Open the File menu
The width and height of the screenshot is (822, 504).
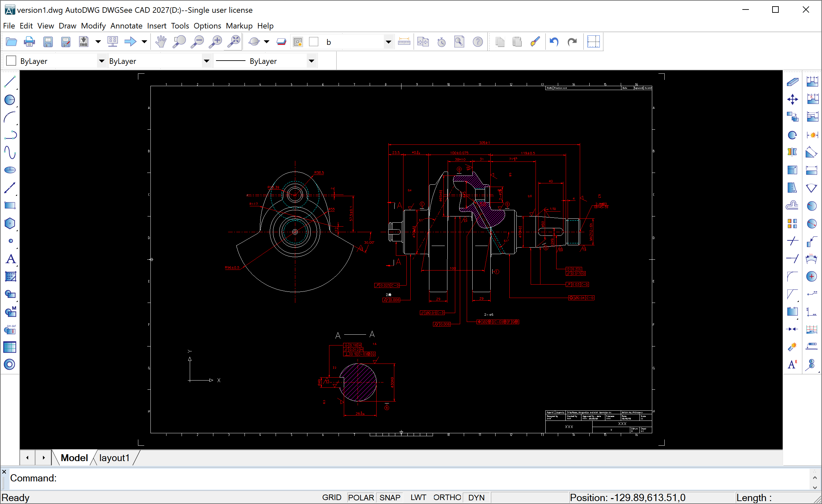[x=9, y=26]
